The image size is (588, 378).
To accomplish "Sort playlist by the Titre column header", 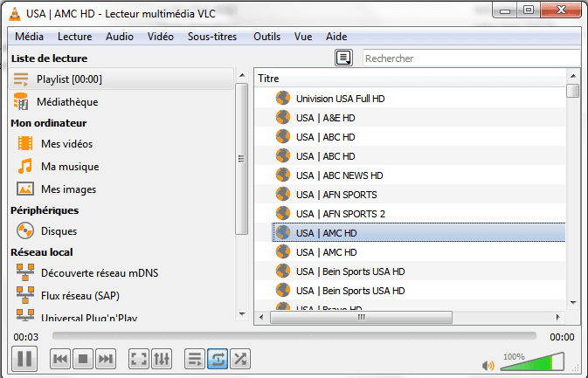I will click(x=410, y=79).
